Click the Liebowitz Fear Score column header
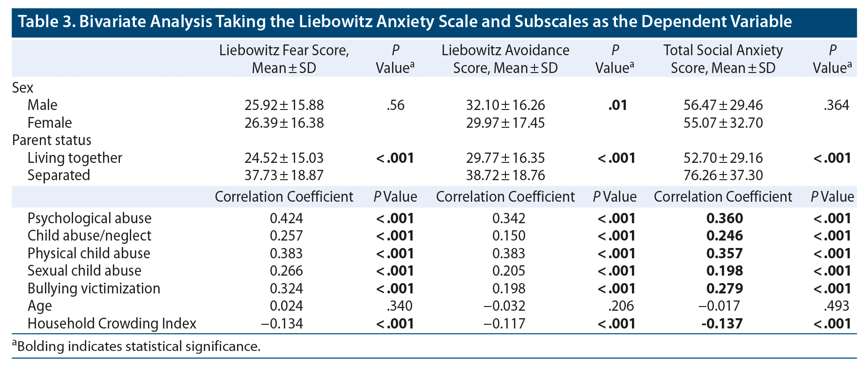This screenshot has height=365, width=868. [284, 58]
